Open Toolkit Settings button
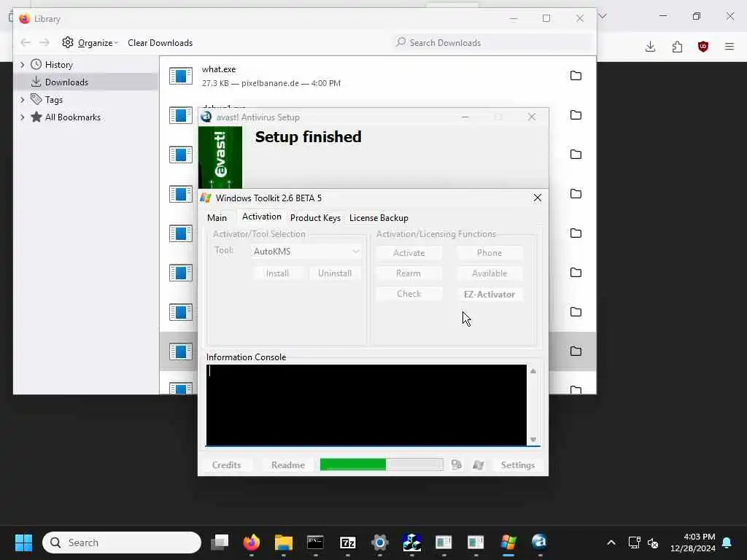 coord(517,464)
